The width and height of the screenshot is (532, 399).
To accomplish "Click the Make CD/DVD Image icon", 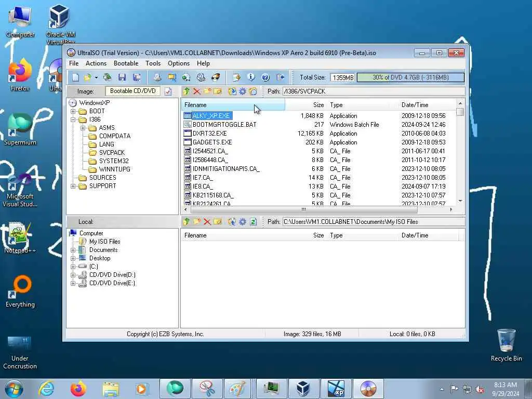I will tap(157, 77).
